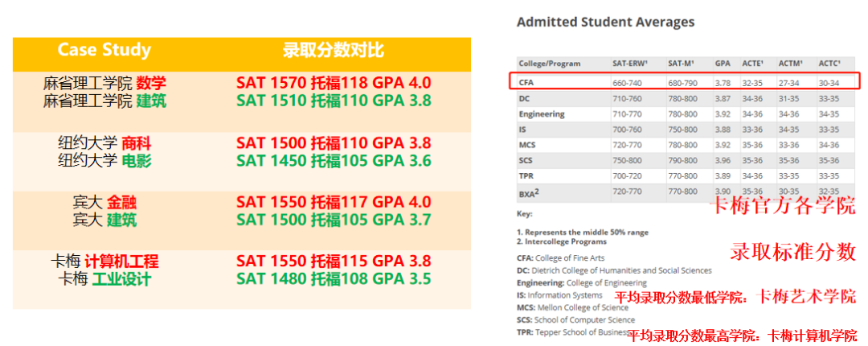
Task: Click 'SAT 1510 托福110 GPA 3.8' score text
Action: click(334, 101)
